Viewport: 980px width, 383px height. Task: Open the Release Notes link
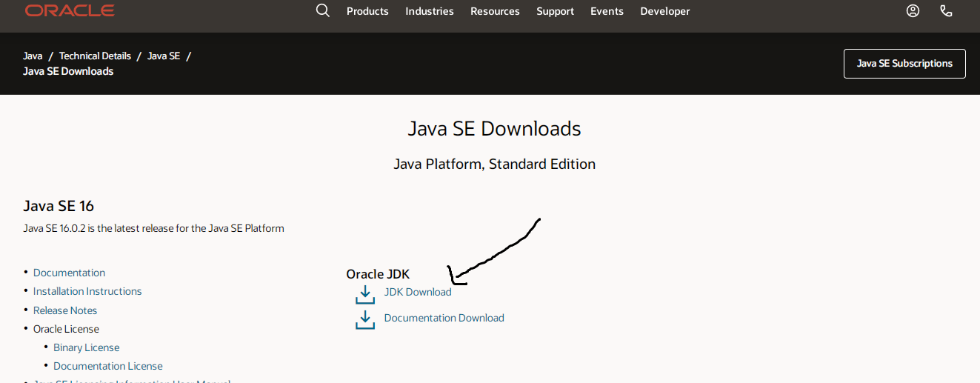click(x=65, y=310)
